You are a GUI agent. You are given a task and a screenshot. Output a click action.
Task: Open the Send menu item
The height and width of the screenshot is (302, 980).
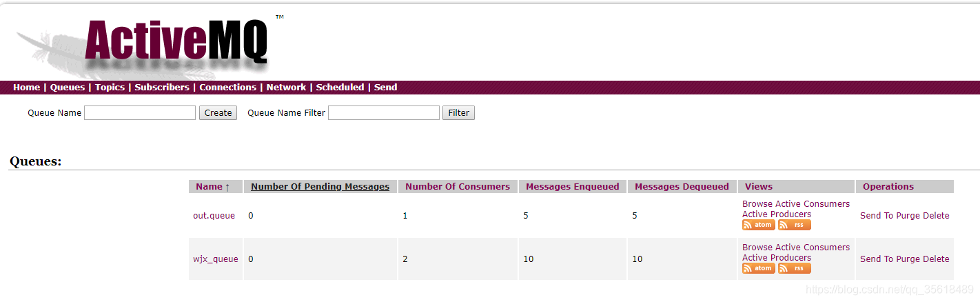(x=385, y=88)
